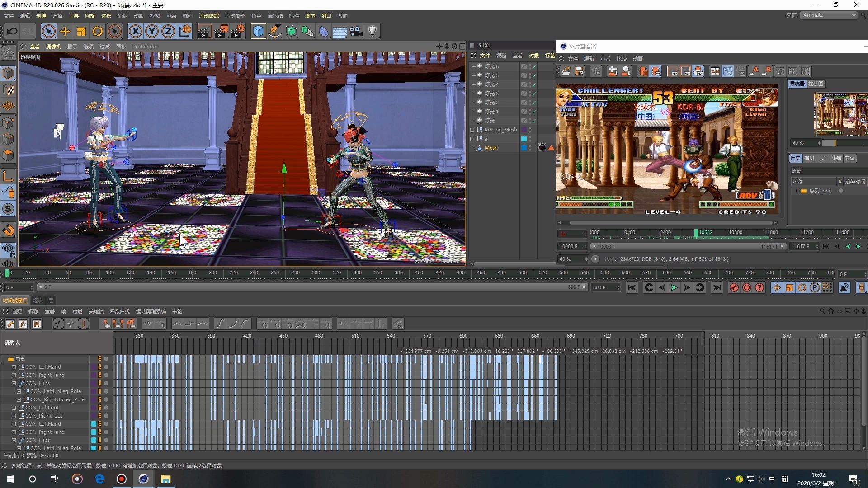868x488 pixels.
Task: Uncheck the enable checkmark of 灯光.6
Action: (534, 66)
